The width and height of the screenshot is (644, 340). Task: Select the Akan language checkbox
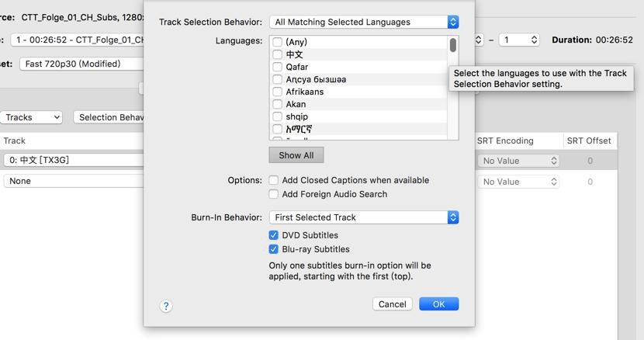click(x=277, y=104)
